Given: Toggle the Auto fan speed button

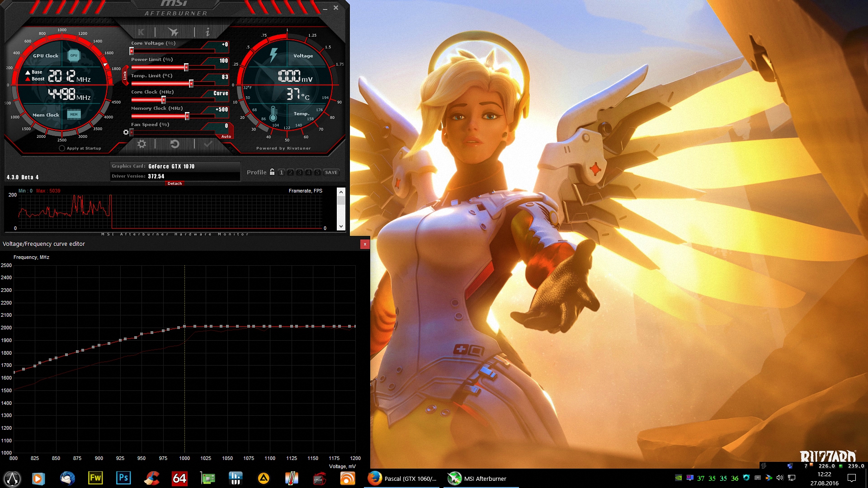Looking at the screenshot, I should (226, 136).
